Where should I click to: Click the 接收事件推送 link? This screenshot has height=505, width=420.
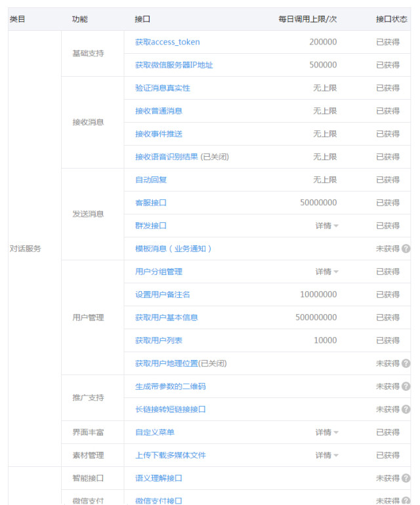(158, 134)
